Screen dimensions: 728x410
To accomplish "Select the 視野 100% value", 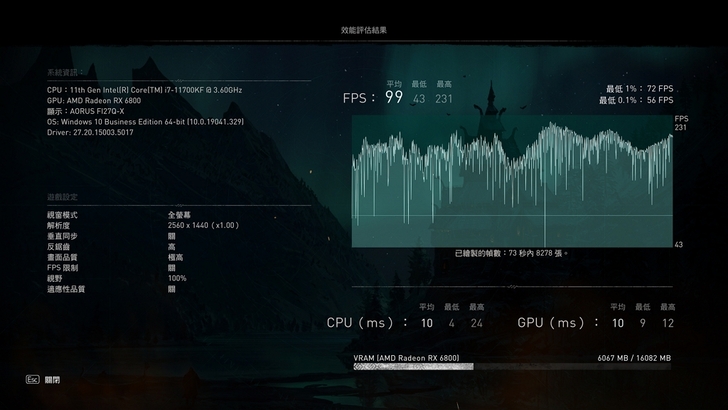I will (177, 278).
